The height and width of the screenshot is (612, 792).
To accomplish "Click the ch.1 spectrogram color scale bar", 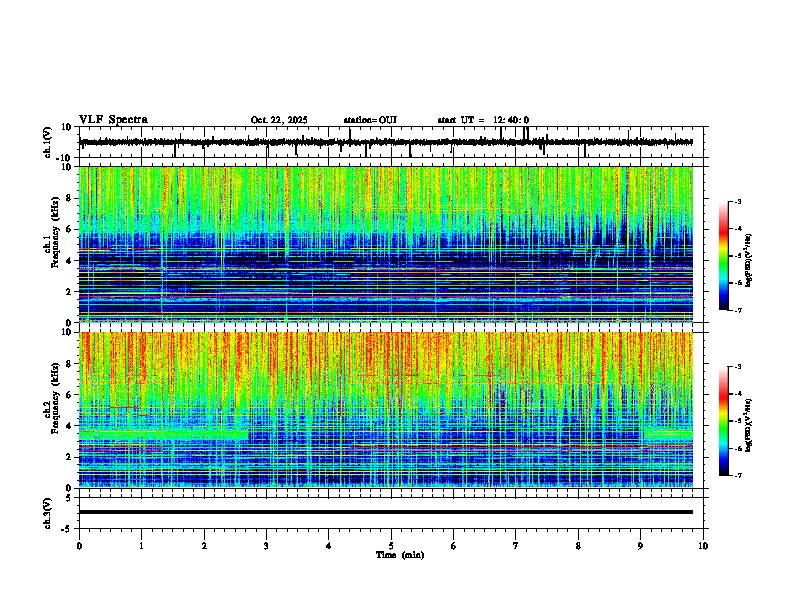I will click(x=724, y=256).
